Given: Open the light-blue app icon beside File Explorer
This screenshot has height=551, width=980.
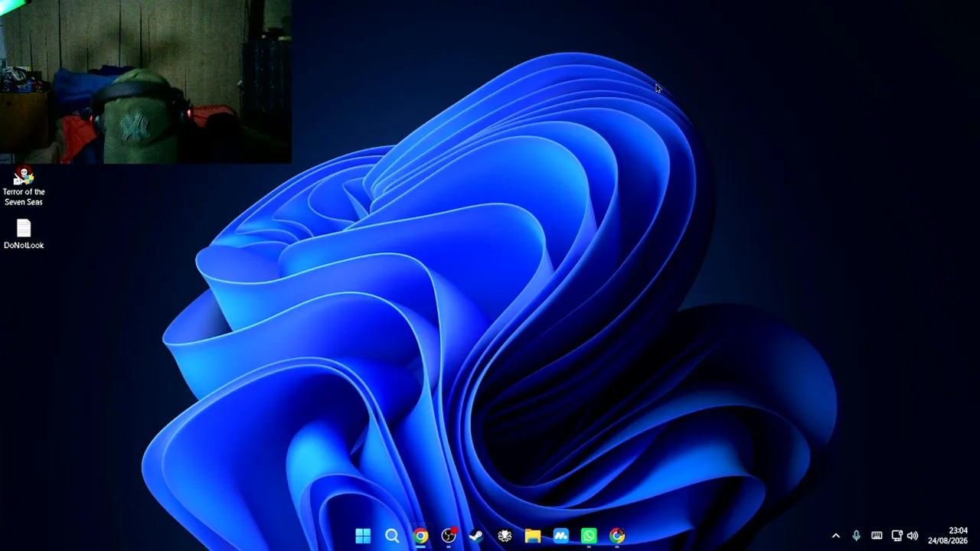Looking at the screenshot, I should pos(561,536).
